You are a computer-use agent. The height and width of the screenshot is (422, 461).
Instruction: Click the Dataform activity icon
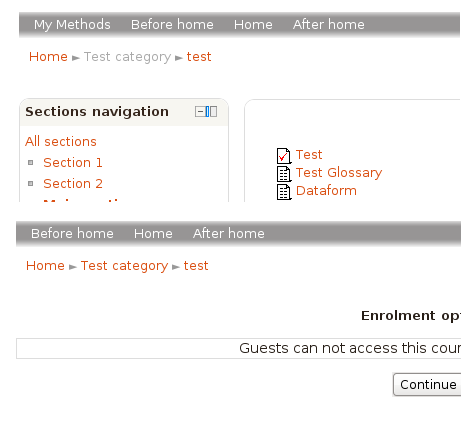point(284,192)
